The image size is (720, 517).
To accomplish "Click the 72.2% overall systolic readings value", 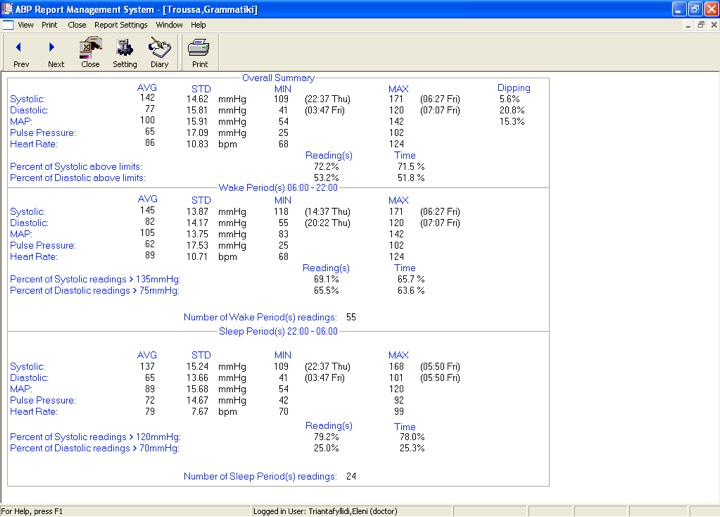I will pyautogui.click(x=326, y=167).
